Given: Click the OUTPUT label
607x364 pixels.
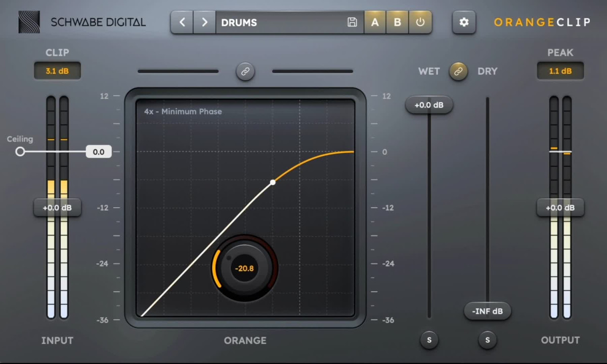Looking at the screenshot, I should 560,340.
